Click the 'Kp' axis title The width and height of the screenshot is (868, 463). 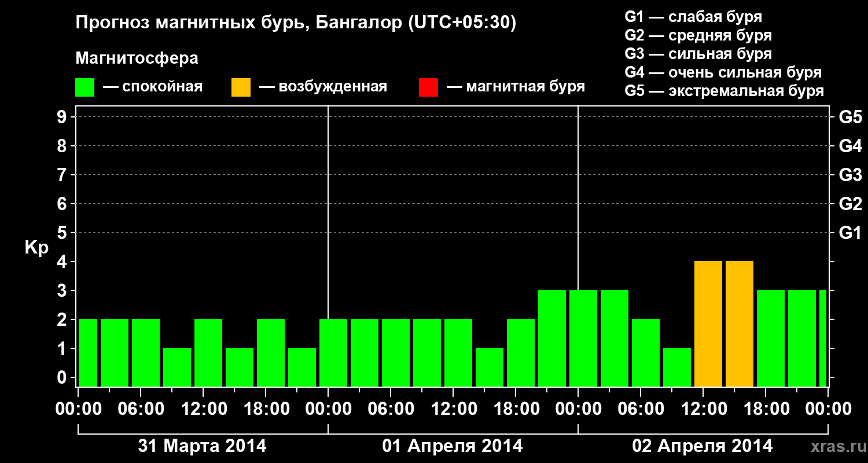pos(36,247)
